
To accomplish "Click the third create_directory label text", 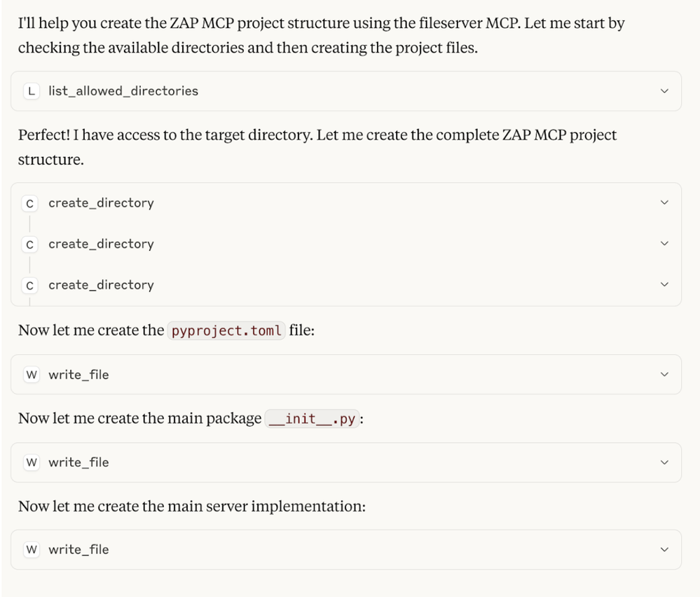I will (x=102, y=285).
